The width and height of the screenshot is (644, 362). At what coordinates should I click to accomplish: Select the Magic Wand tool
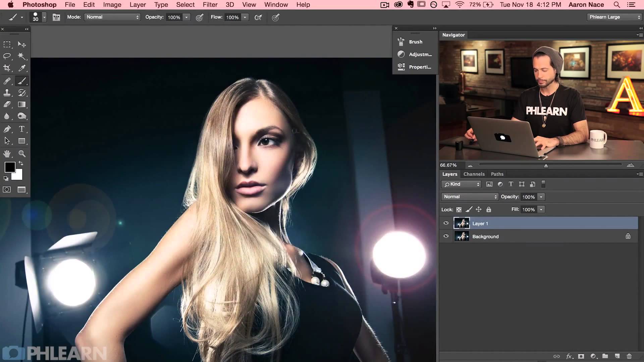(x=22, y=56)
